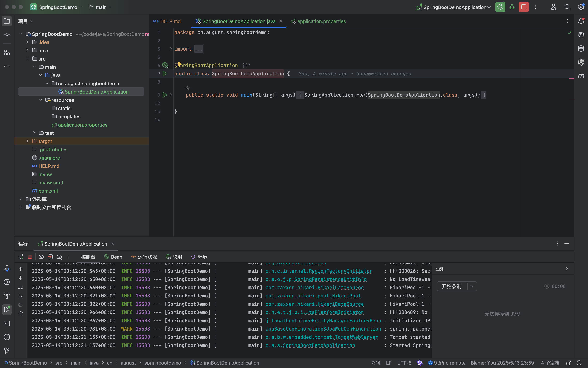Open the Database tool window icon
The width and height of the screenshot is (588, 368).
pyautogui.click(x=581, y=48)
